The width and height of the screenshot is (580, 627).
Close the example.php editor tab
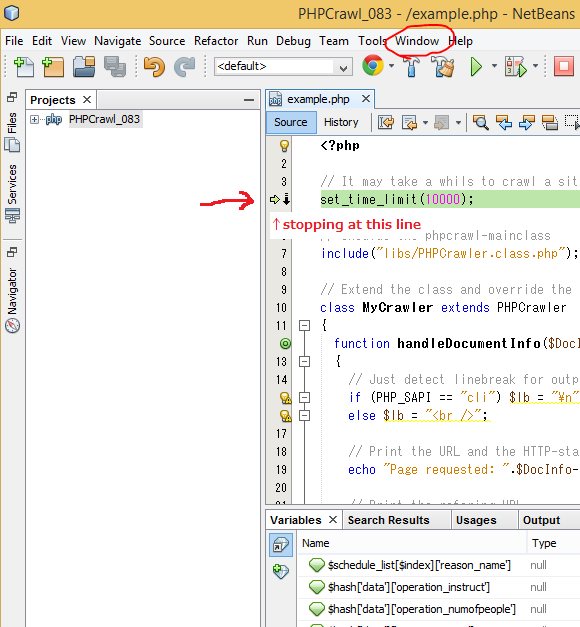tap(366, 99)
